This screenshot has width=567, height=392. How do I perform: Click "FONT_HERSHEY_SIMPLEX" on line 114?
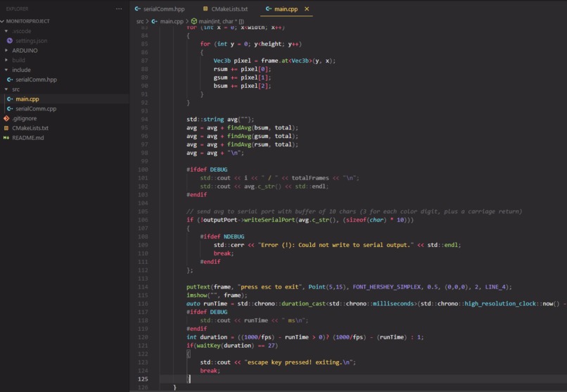point(386,286)
